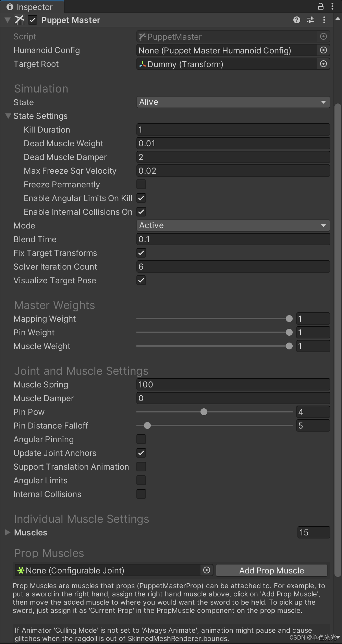Click the Prop Muscles header text
342x644 pixels.
point(49,553)
